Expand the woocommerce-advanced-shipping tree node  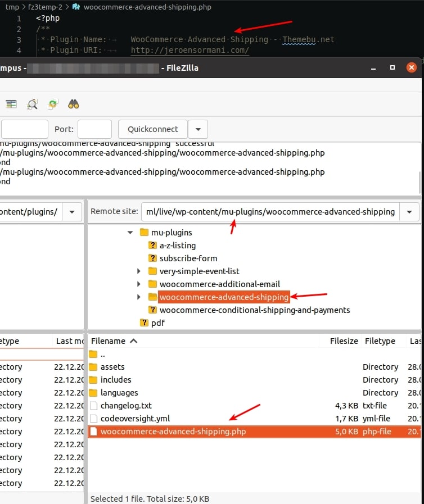point(139,297)
